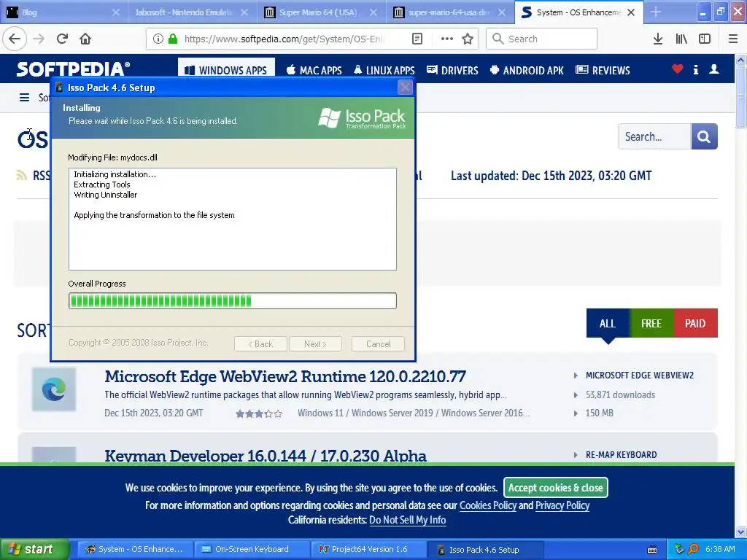Switch to Project64 Version 1.6 taskbar item
This screenshot has width=747, height=560.
click(368, 550)
